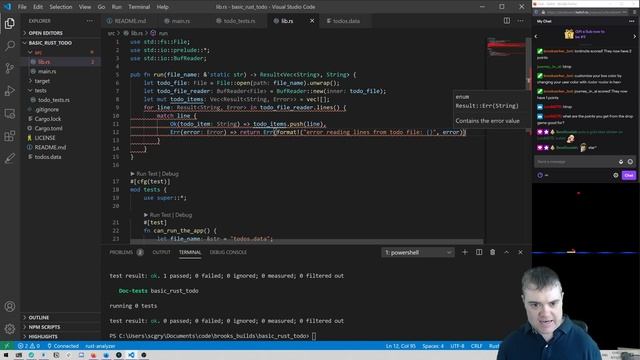Click the CRLF line ending status

click(x=476, y=346)
